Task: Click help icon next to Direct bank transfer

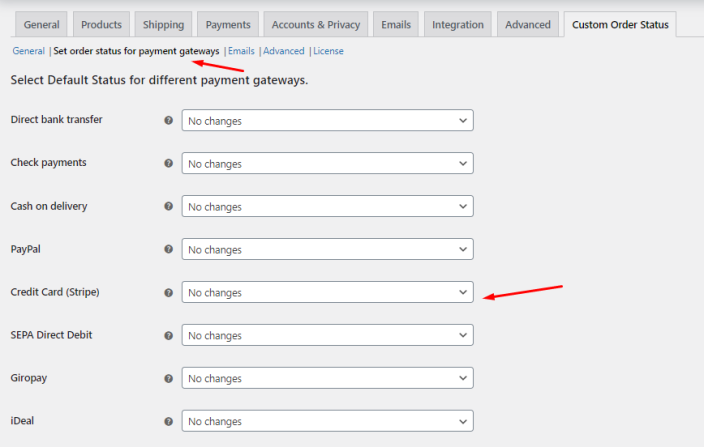Action: tap(168, 120)
